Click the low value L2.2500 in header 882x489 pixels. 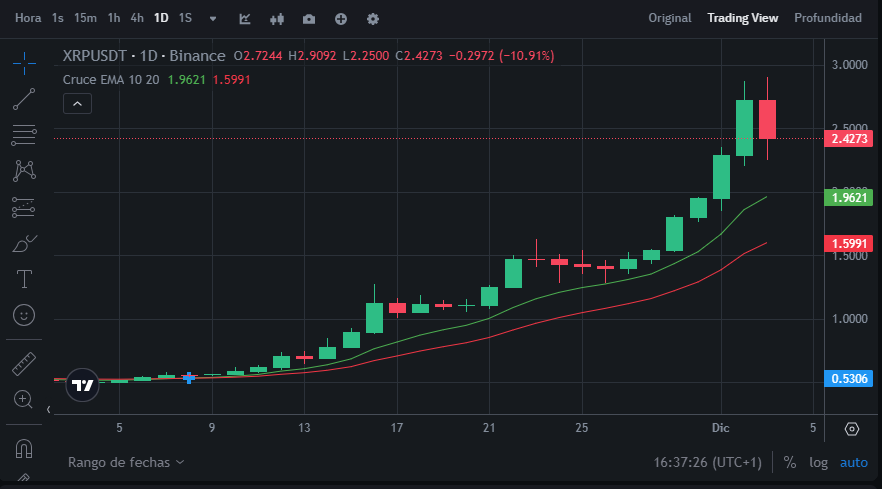(366, 56)
